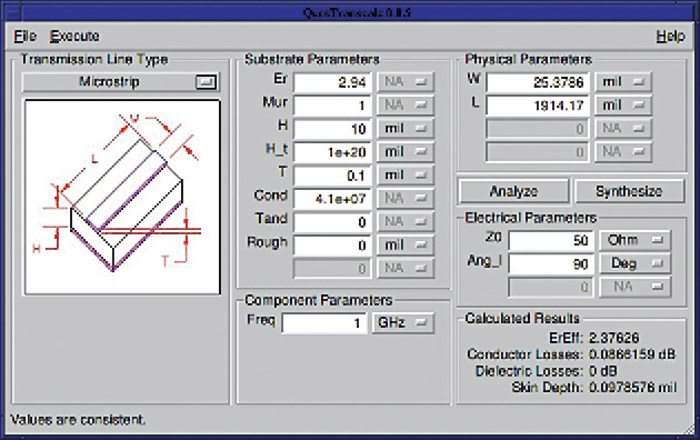This screenshot has width=700, height=440.
Task: Open the Z0 Ohm unit dropdown
Action: pyautogui.click(x=634, y=241)
